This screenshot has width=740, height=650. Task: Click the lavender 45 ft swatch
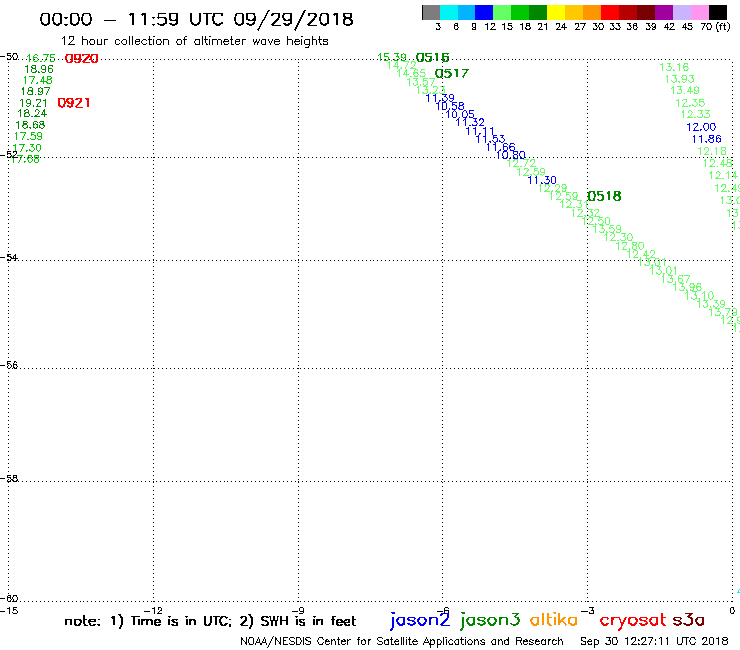(681, 12)
